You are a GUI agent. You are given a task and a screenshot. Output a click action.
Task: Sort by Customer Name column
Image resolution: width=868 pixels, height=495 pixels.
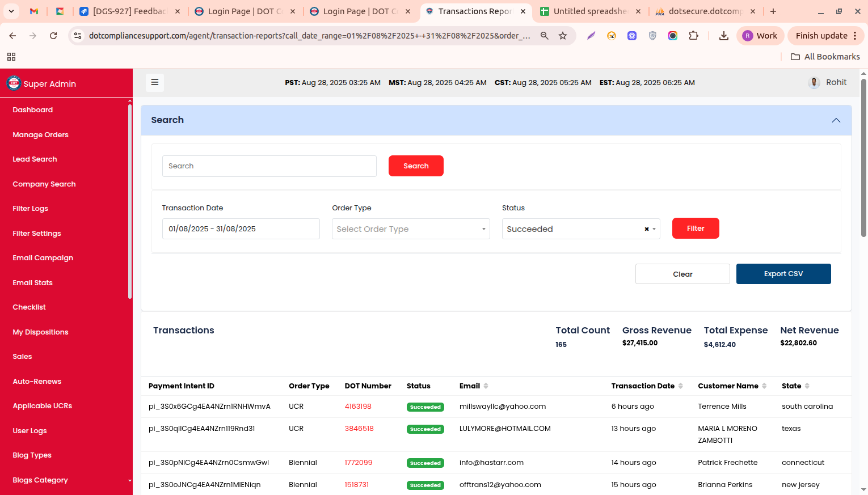[764, 386]
